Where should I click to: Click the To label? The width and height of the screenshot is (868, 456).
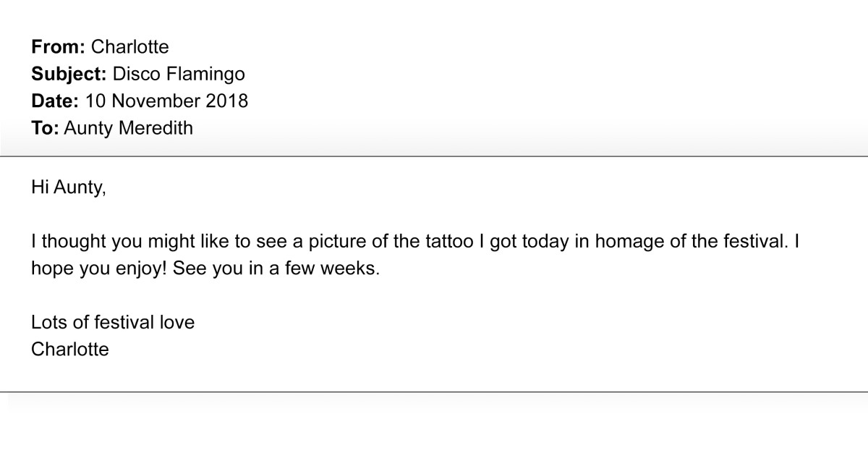point(45,127)
